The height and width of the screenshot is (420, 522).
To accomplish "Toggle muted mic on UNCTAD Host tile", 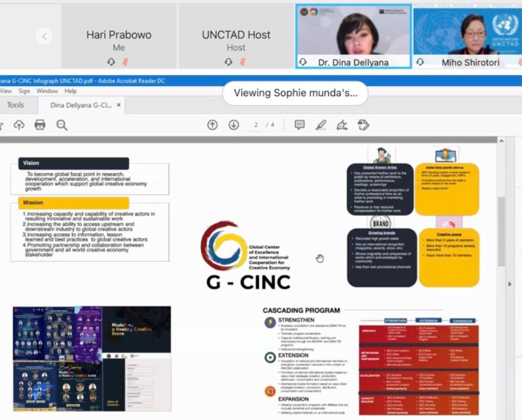I will [x=243, y=62].
